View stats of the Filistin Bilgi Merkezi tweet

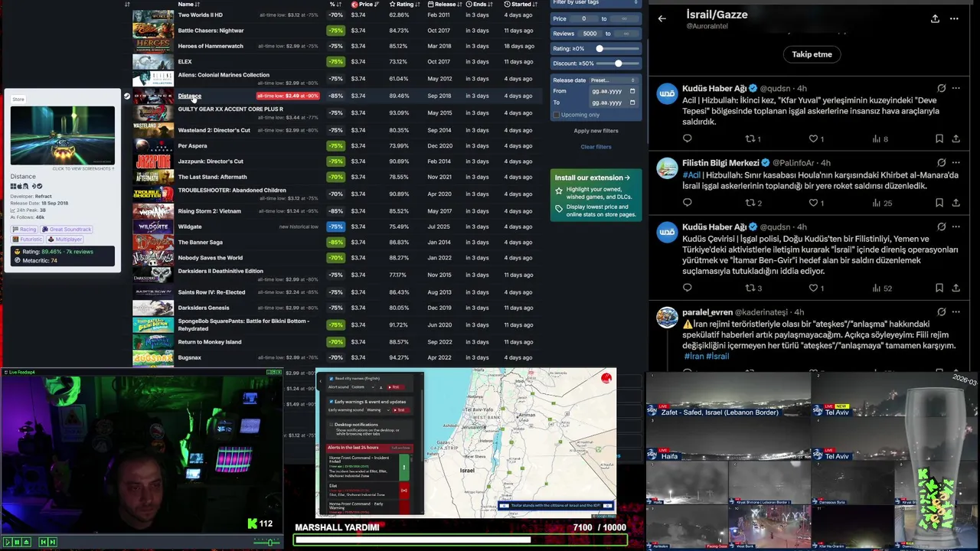880,203
